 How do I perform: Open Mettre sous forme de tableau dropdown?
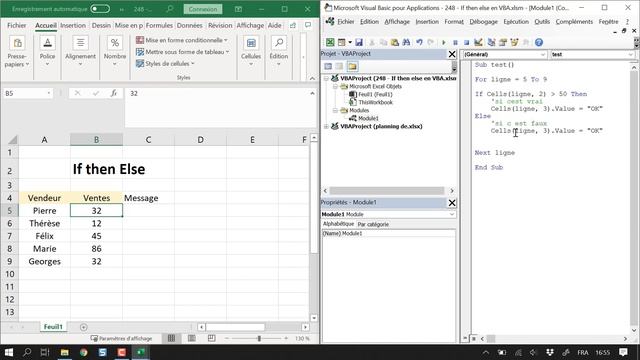tap(182, 52)
